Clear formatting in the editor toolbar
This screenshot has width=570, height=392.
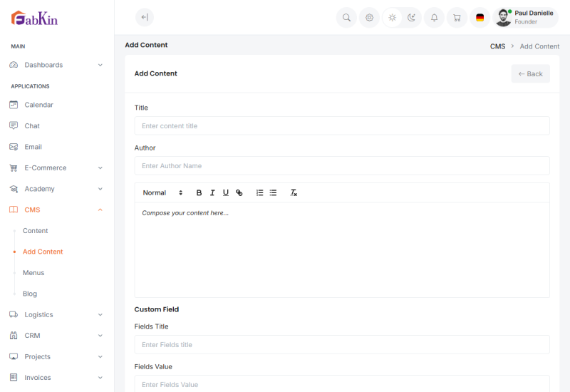click(x=293, y=193)
